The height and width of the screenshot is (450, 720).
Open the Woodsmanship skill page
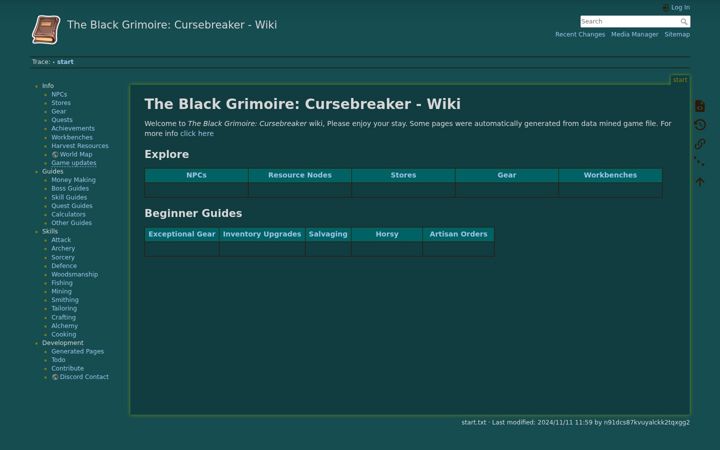point(74,275)
